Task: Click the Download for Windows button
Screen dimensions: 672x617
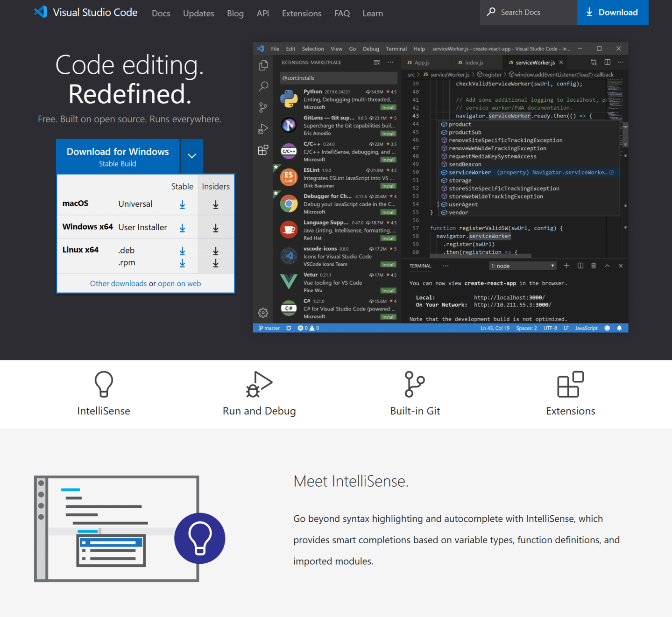Action: click(x=118, y=156)
